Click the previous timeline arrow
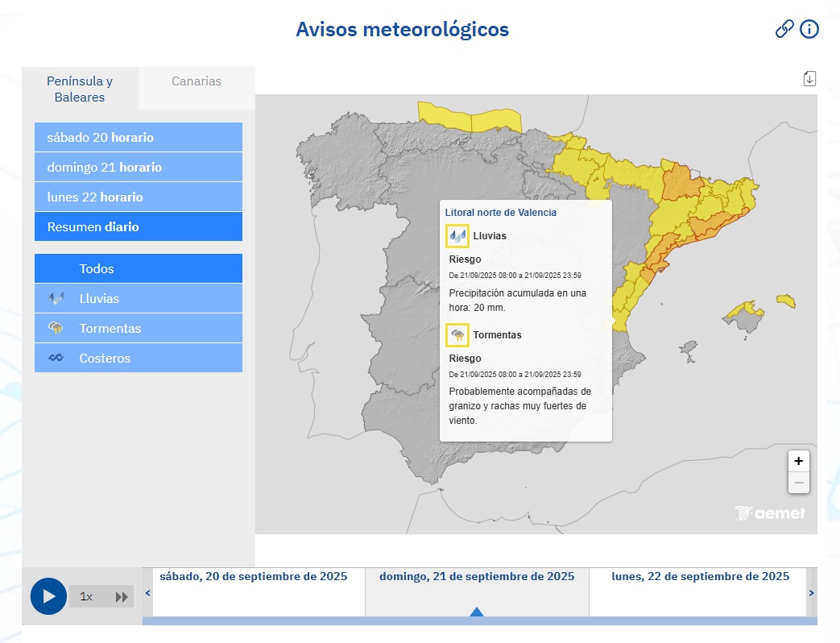This screenshot has width=840, height=643. point(147,592)
